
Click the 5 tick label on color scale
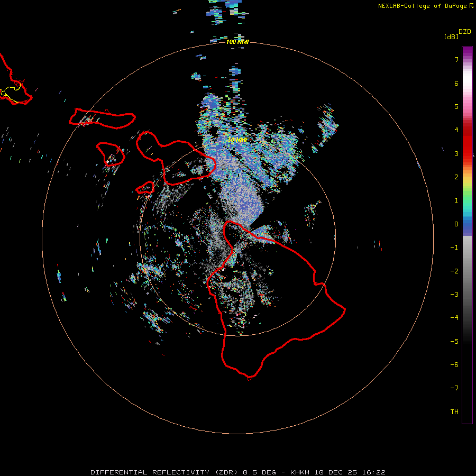pyautogui.click(x=456, y=106)
